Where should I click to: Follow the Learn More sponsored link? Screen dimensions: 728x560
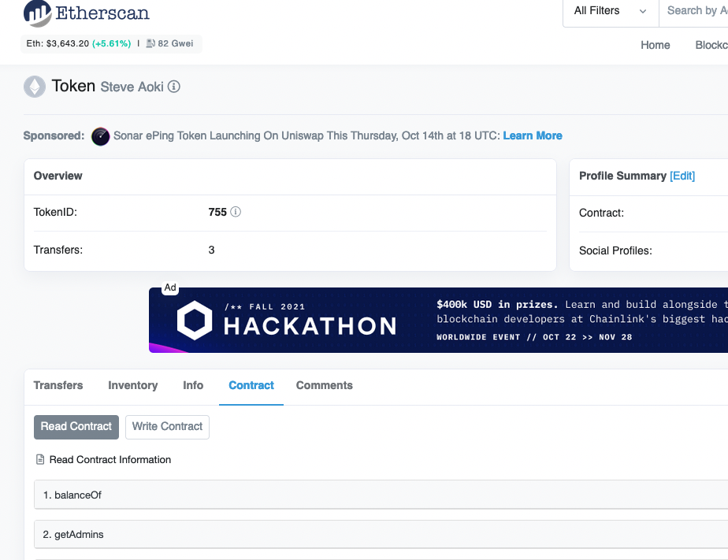click(533, 135)
